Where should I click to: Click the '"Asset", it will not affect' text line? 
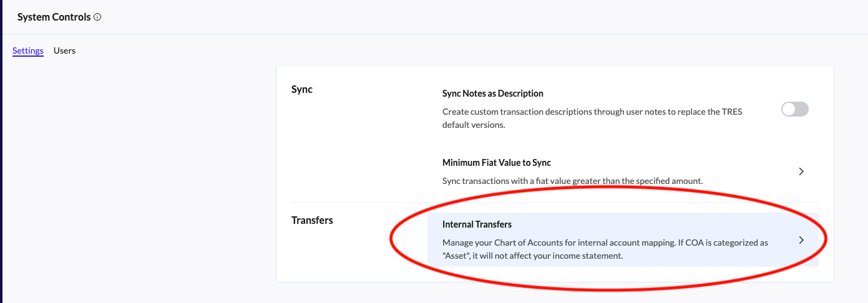click(x=532, y=256)
